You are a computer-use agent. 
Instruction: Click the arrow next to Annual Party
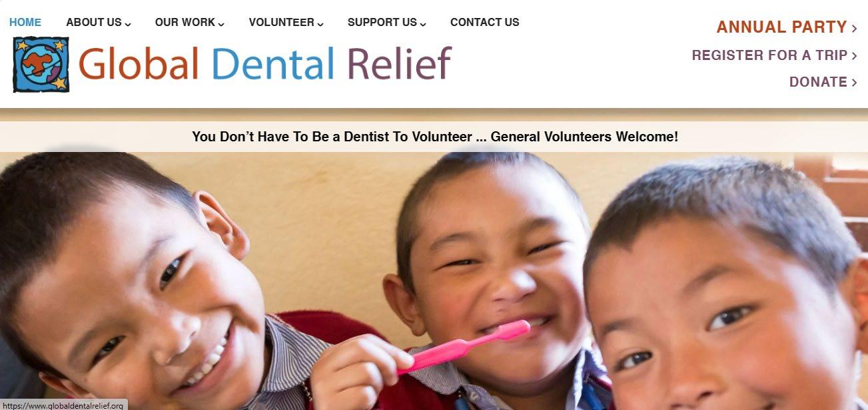tap(854, 28)
